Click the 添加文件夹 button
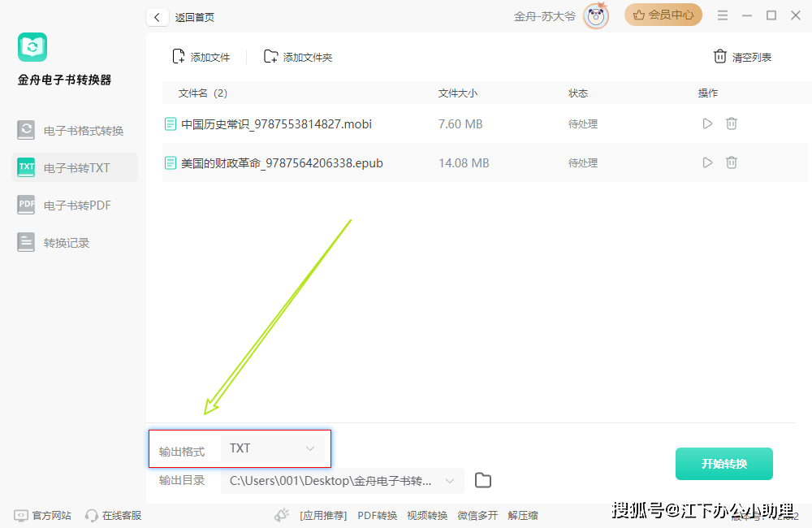812x528 pixels. click(298, 57)
